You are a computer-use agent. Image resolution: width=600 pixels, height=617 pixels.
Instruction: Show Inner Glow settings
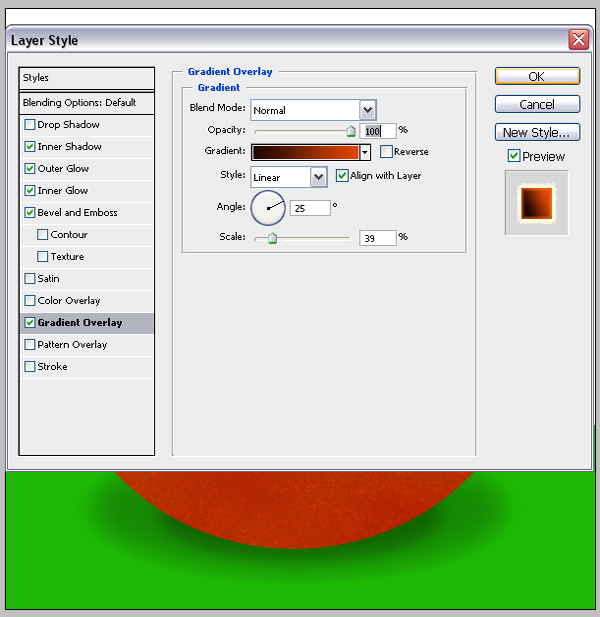(63, 191)
